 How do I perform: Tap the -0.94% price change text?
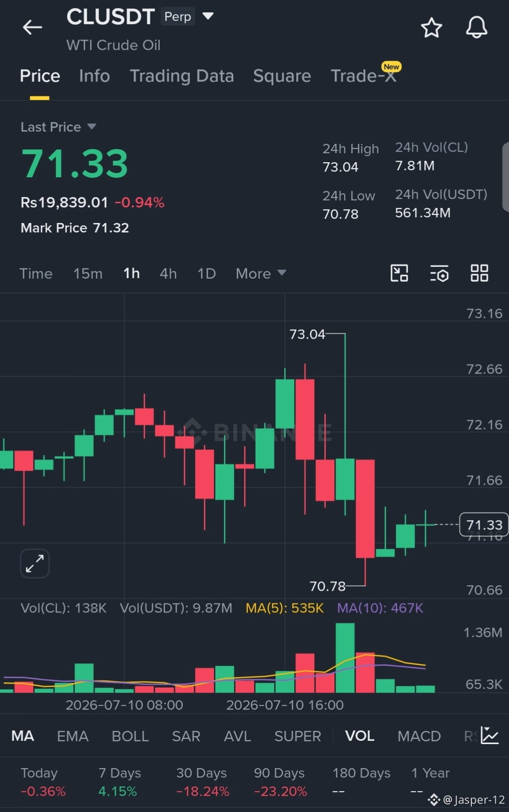[140, 202]
